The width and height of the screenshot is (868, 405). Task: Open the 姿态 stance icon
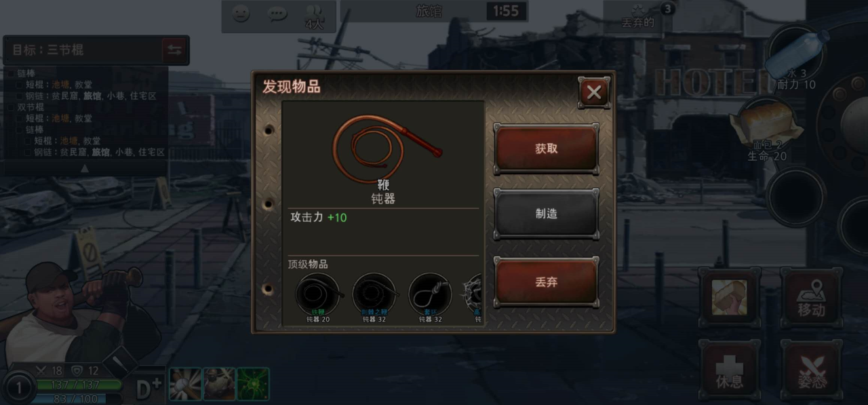811,370
